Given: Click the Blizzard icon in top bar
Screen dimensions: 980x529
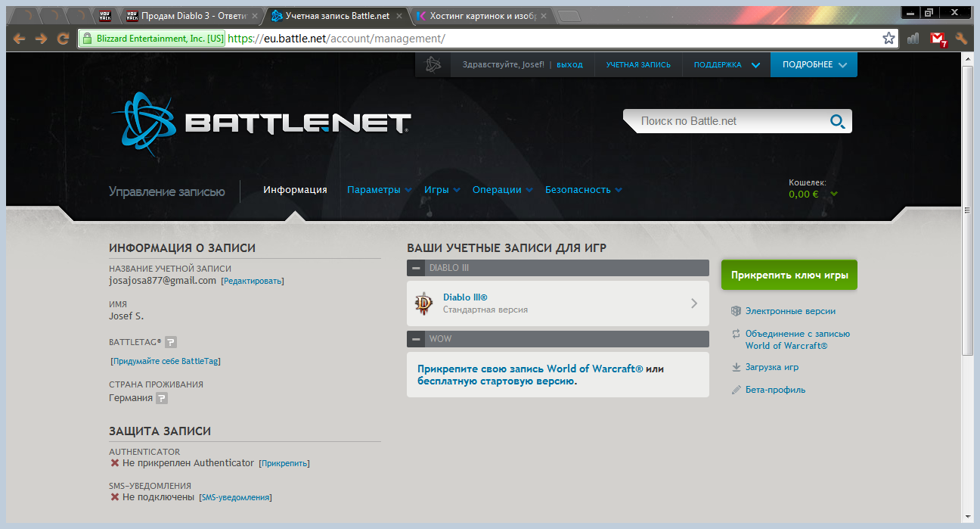Looking at the screenshot, I should pyautogui.click(x=433, y=64).
